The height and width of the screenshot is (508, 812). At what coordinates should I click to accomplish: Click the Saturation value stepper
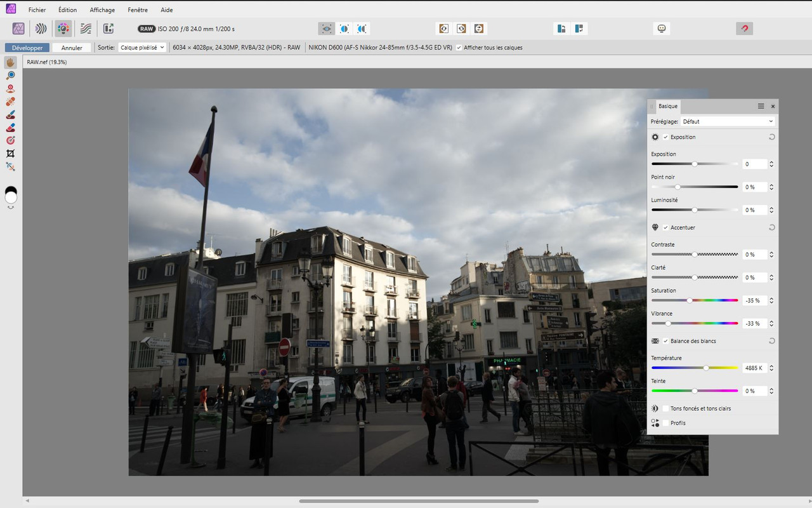point(771,300)
